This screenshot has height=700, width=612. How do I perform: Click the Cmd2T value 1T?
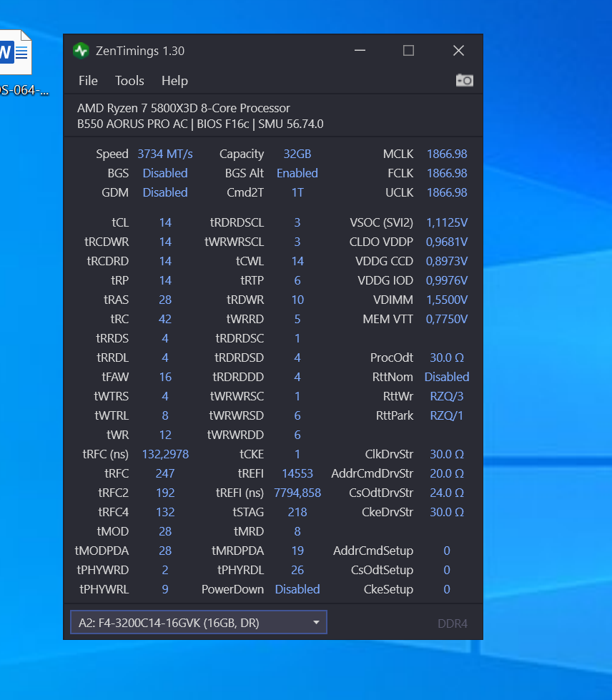pyautogui.click(x=297, y=192)
